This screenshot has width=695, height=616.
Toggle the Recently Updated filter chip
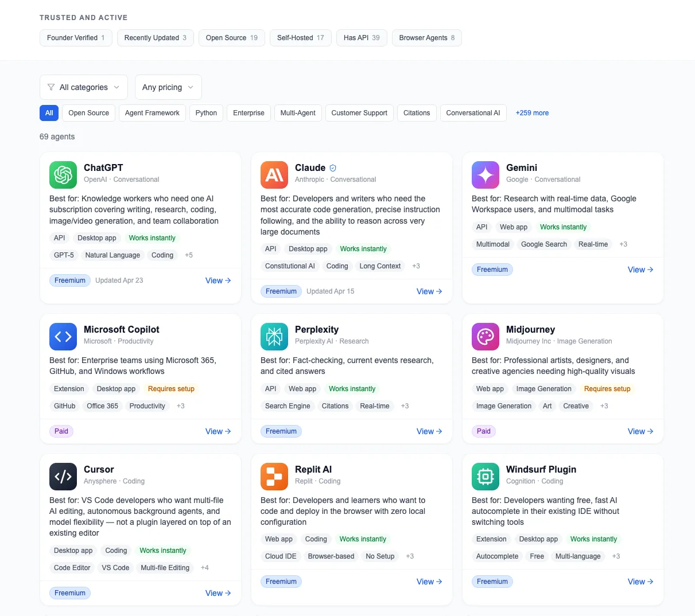pos(155,38)
